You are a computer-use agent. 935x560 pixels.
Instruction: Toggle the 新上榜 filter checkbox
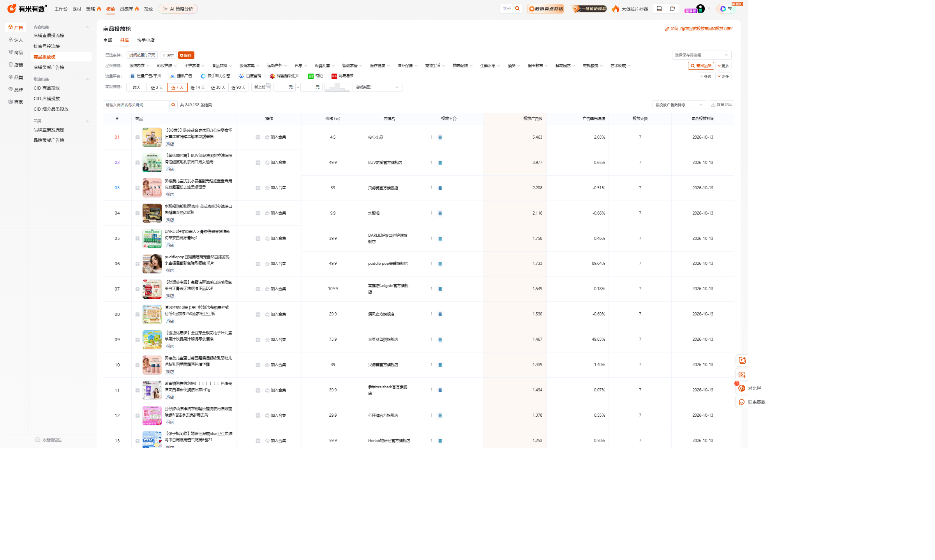261,87
